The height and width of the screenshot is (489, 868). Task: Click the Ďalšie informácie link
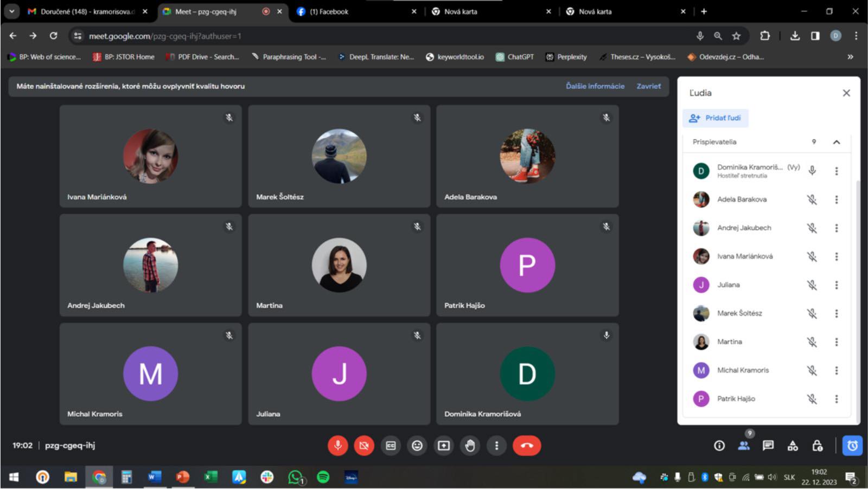(x=595, y=86)
